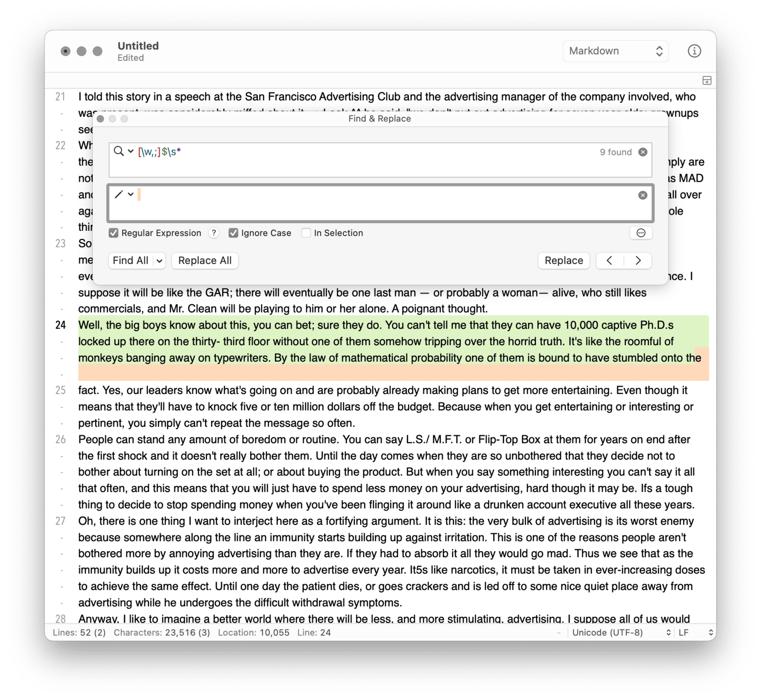Click line number 24 in gutter
This screenshot has width=761, height=700.
pos(60,325)
